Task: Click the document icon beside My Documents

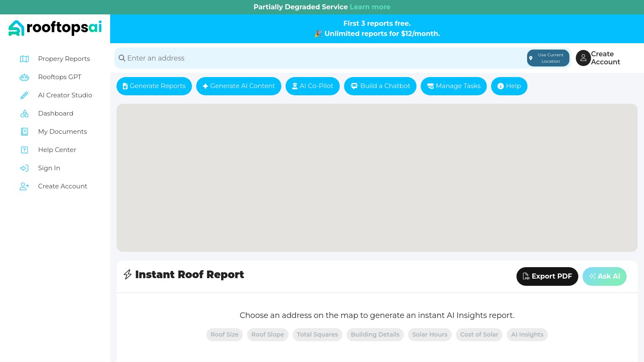Action: point(25,132)
